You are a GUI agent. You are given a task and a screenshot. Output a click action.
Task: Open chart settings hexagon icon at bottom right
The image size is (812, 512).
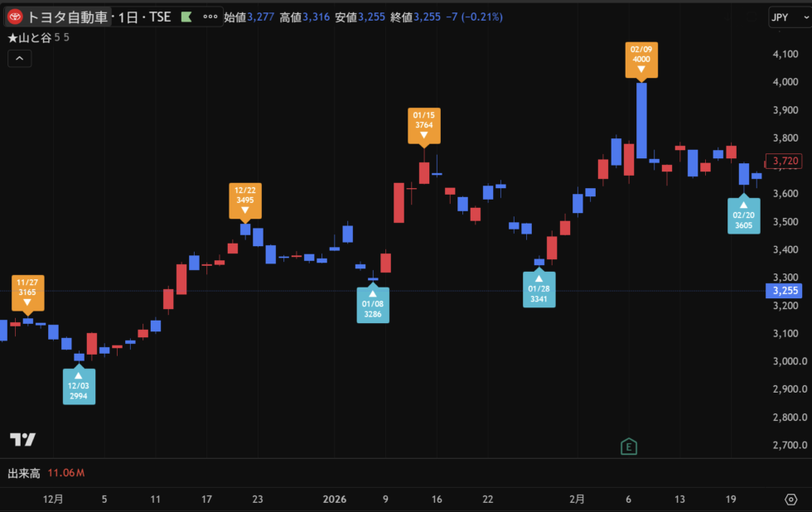[x=790, y=499]
